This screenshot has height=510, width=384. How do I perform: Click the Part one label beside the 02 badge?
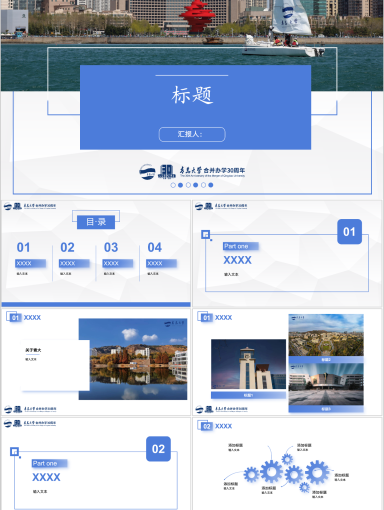tap(50, 463)
